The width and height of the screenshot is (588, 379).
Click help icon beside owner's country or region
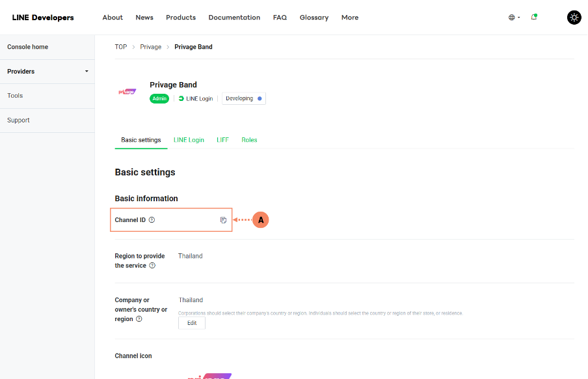coord(139,319)
